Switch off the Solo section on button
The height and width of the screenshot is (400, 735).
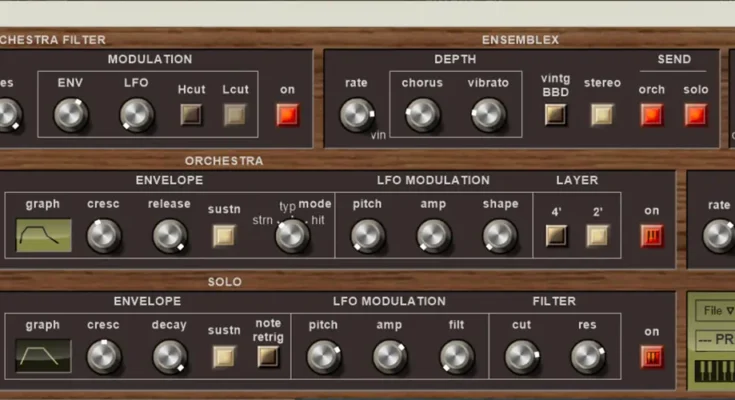click(x=652, y=356)
